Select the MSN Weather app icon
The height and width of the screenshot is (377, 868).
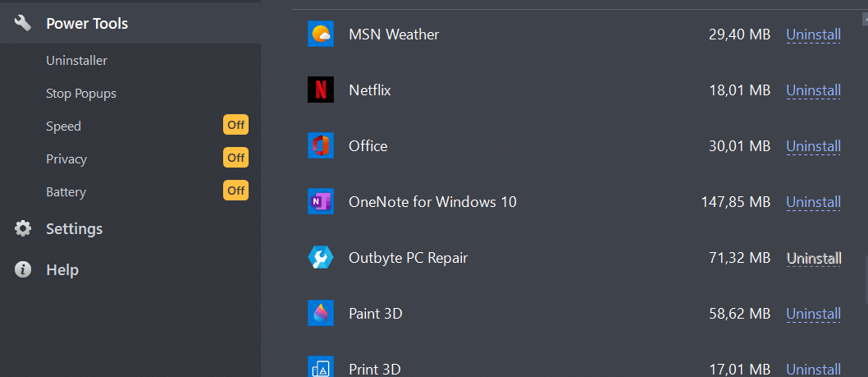click(321, 34)
